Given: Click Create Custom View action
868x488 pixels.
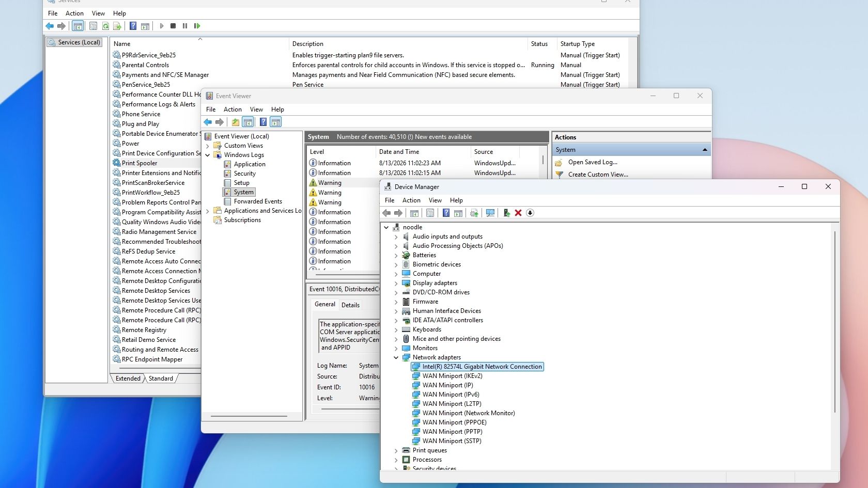Looking at the screenshot, I should 598,175.
